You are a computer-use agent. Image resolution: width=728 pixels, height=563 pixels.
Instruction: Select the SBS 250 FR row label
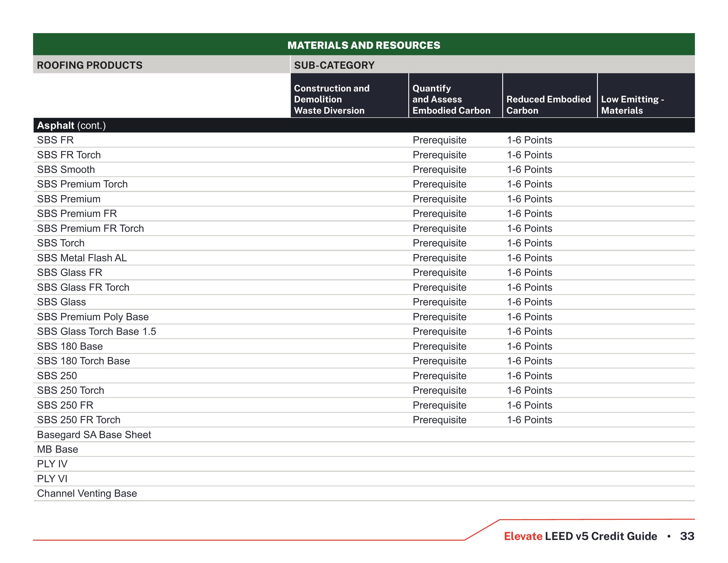(65, 405)
